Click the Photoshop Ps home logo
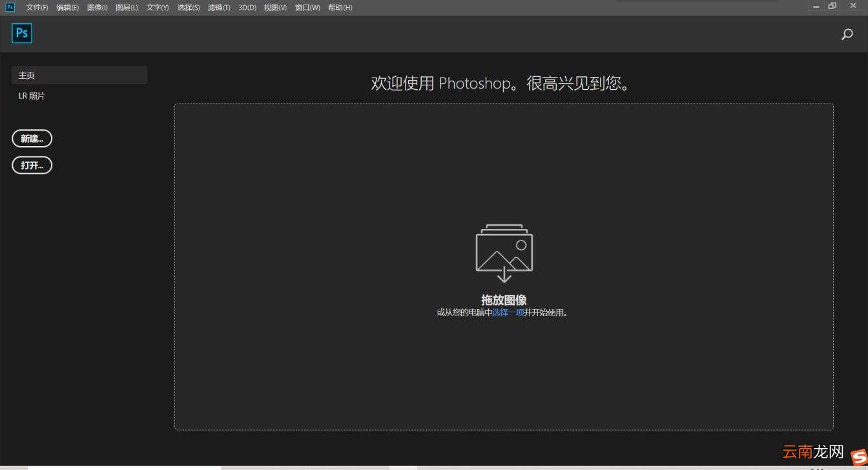This screenshot has width=868, height=470. (x=22, y=34)
